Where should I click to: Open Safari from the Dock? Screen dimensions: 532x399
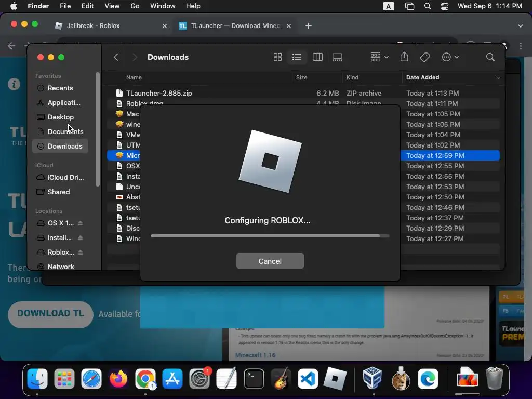[x=91, y=378]
